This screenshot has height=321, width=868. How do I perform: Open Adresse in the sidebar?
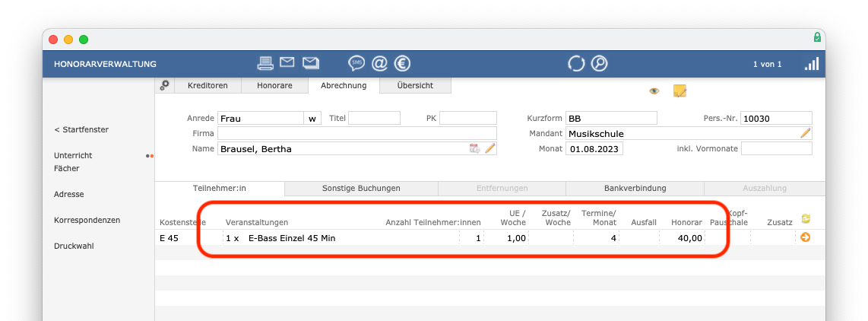(68, 195)
